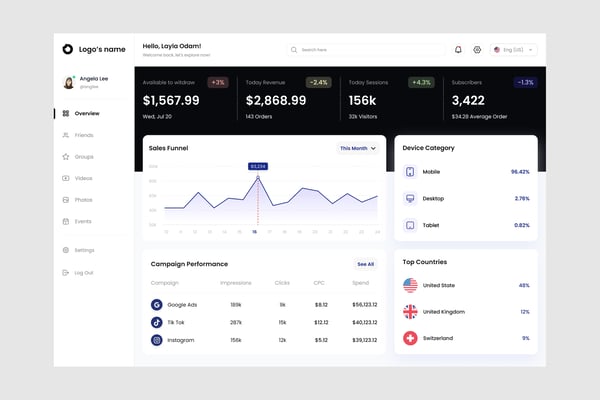Screen dimensions: 600x400
Task: Focus the Search here input field
Action: click(x=366, y=50)
